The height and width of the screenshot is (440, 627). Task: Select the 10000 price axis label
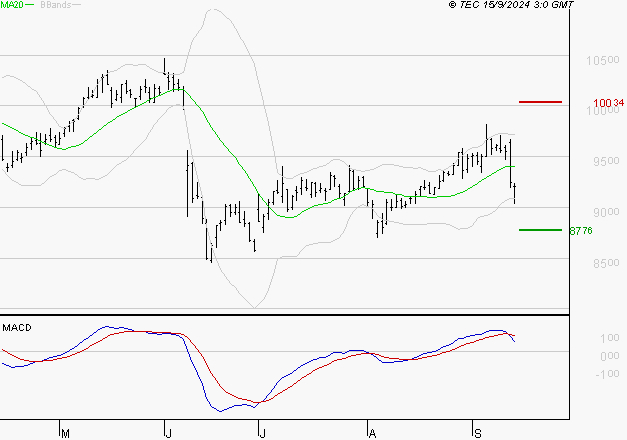tap(603, 111)
